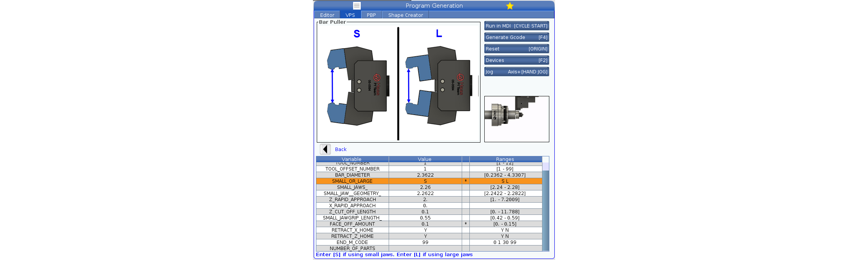Click the Back link text
Viewport: 868px width, 260px height.
[x=340, y=149]
